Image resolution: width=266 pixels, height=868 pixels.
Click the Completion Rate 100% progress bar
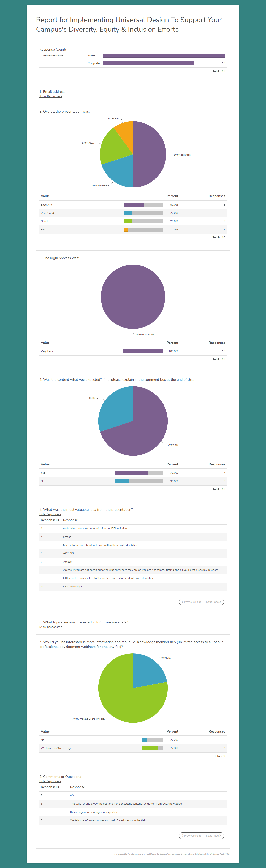[164, 56]
